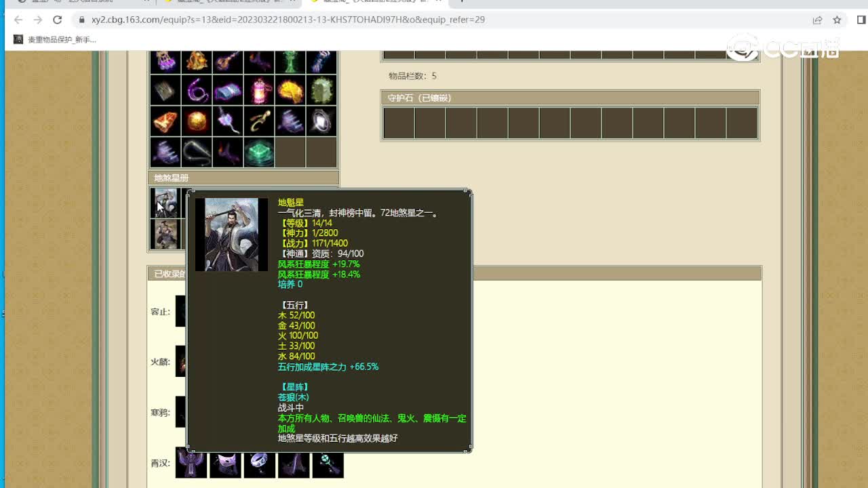Click the 【等级】14/14 line
868x488 pixels.
click(x=305, y=223)
